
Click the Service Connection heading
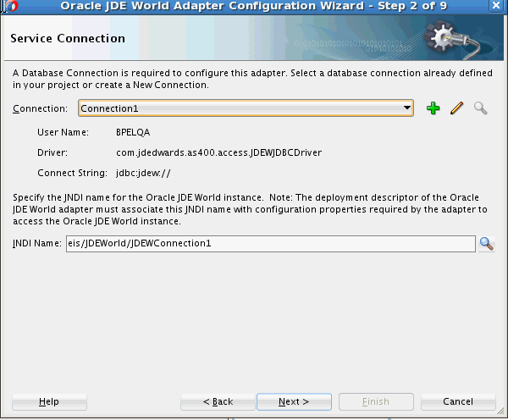[68, 39]
